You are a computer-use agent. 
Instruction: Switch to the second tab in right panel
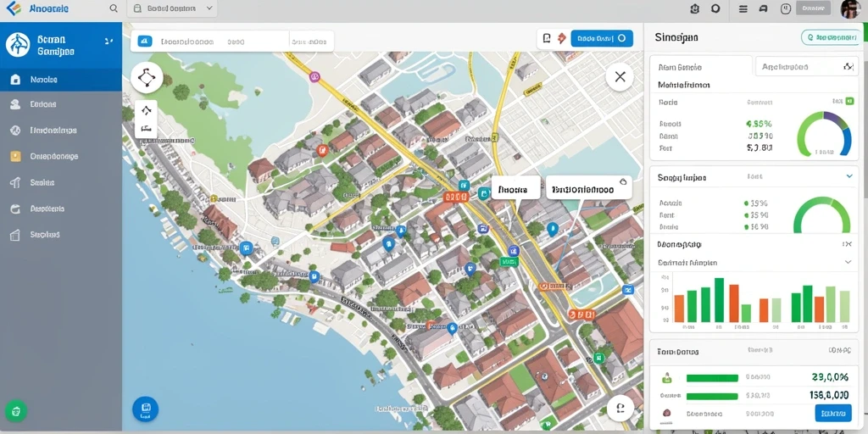[807, 66]
